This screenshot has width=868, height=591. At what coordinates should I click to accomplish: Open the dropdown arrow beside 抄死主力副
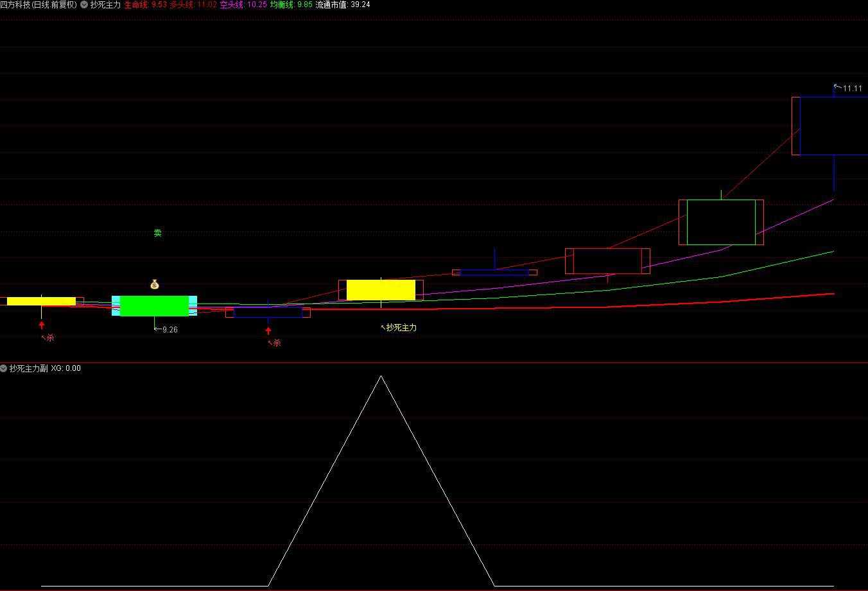pos(4,368)
